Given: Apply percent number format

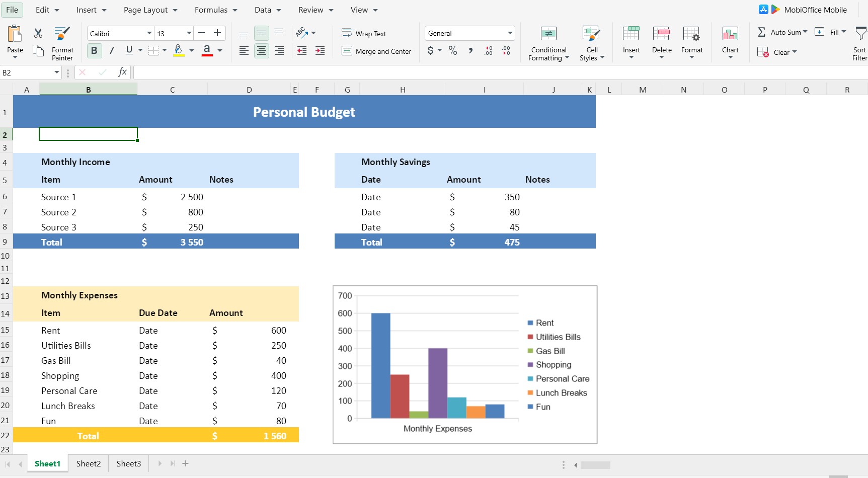Looking at the screenshot, I should tap(452, 50).
